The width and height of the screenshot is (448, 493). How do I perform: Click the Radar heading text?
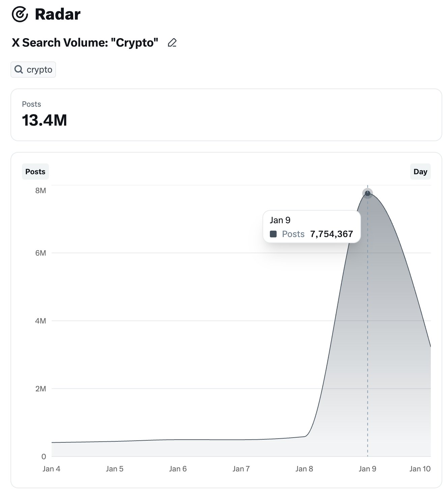tap(58, 14)
